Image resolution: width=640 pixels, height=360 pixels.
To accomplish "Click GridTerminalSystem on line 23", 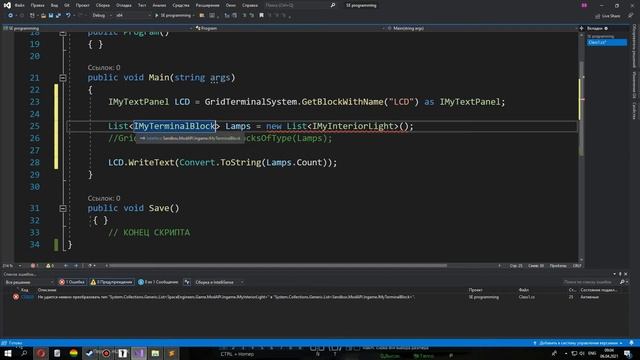I will tap(251, 102).
